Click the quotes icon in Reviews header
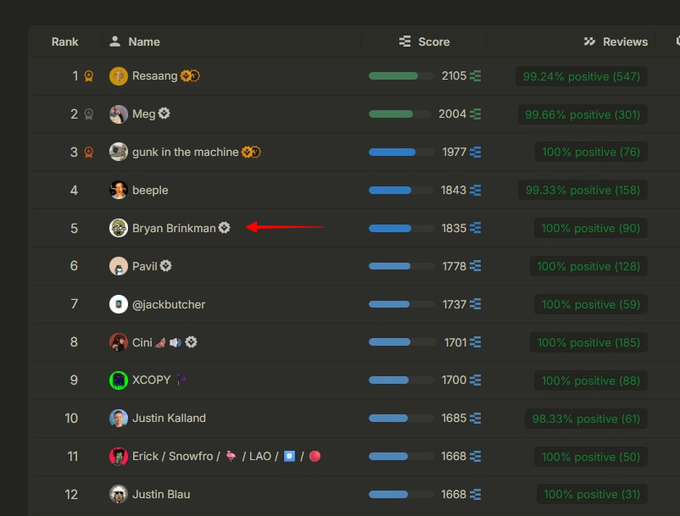 click(589, 42)
